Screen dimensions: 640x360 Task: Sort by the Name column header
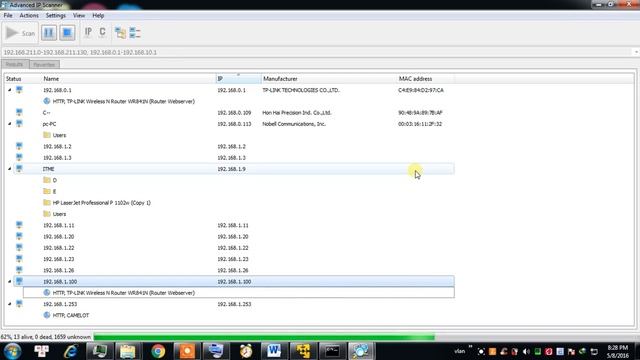(129, 79)
